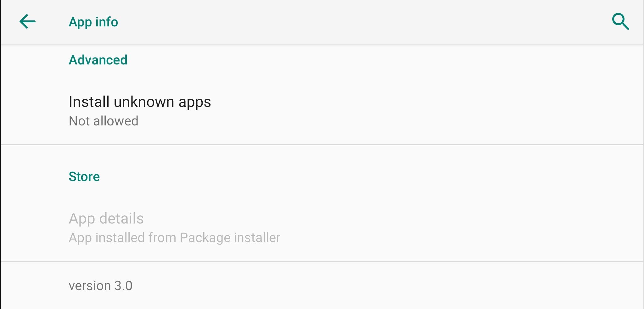Viewport: 644px width, 309px height.
Task: Click the App info title
Action: 93,22
